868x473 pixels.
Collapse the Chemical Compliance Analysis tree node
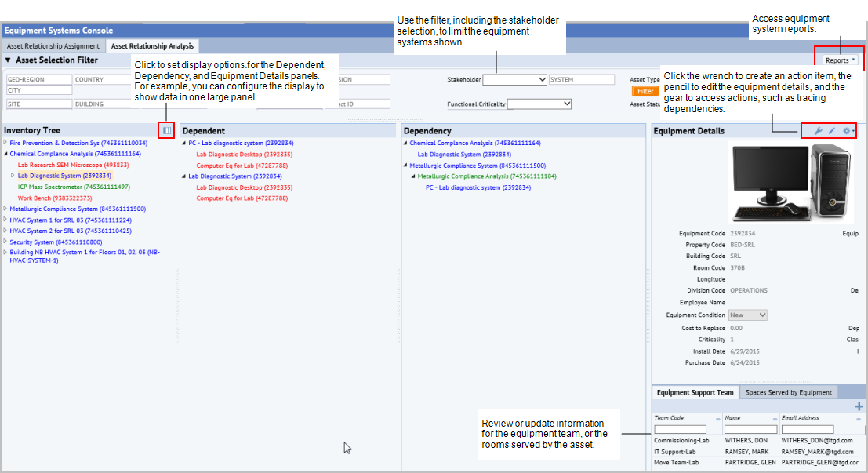click(x=5, y=154)
